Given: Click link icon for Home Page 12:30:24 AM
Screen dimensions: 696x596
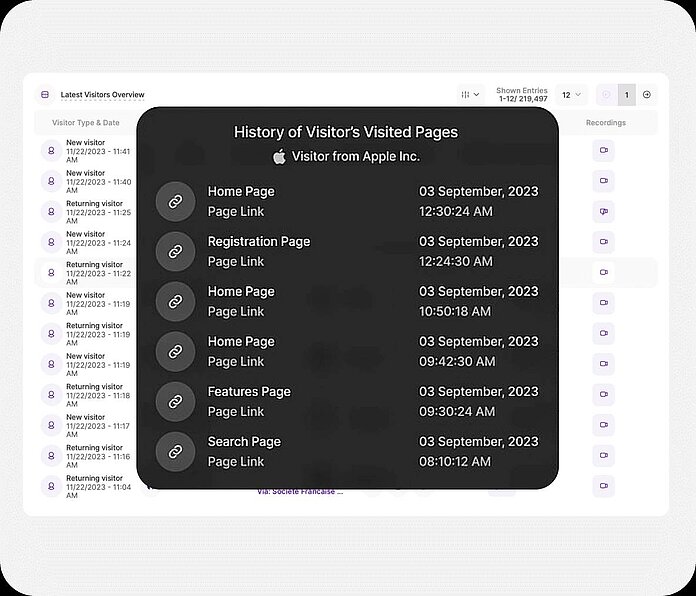Looking at the screenshot, I should (175, 201).
